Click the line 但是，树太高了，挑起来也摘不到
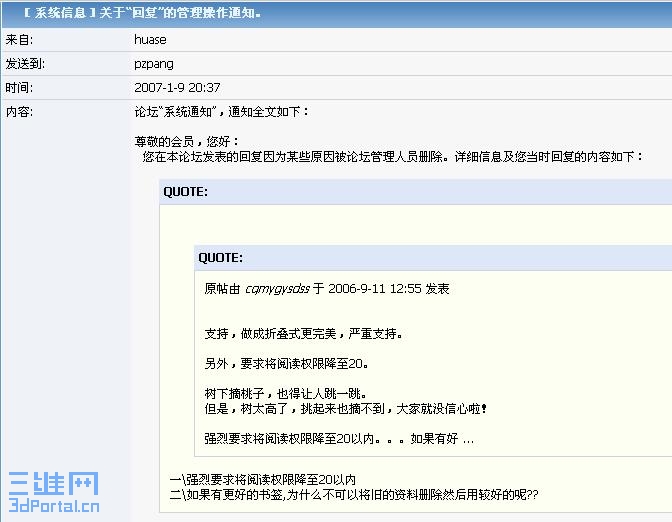 click(345, 408)
